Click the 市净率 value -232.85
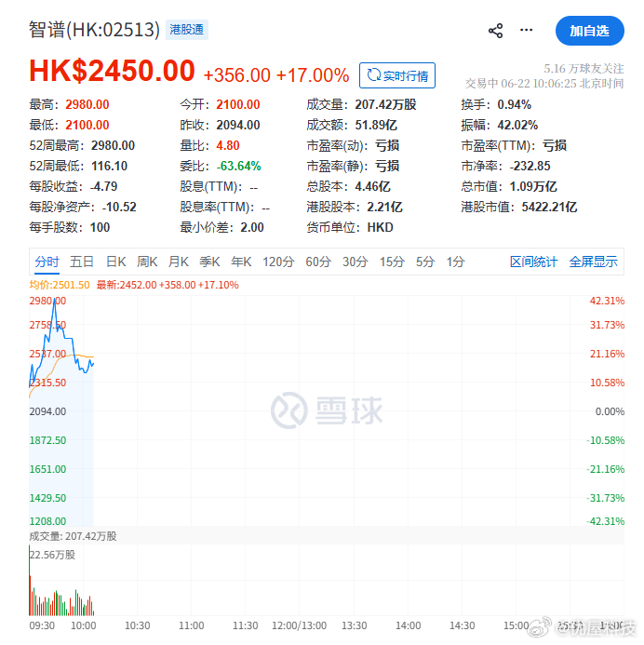644x645 pixels. coord(530,167)
